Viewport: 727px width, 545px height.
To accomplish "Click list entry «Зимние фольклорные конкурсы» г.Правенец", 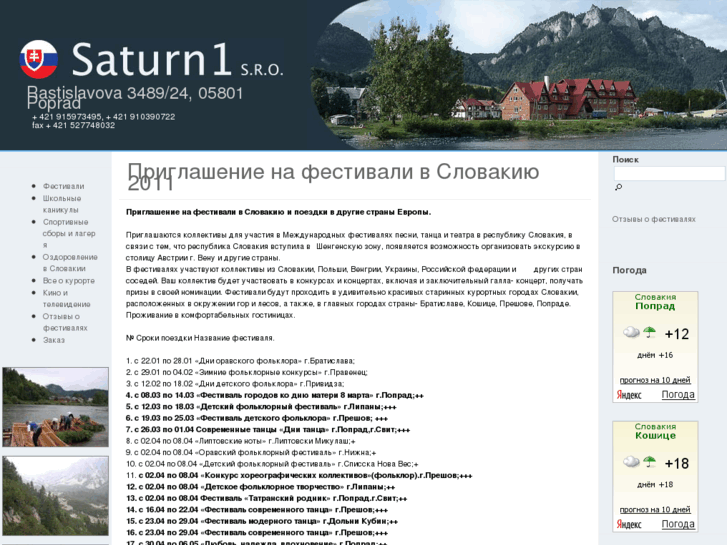I will [247, 372].
